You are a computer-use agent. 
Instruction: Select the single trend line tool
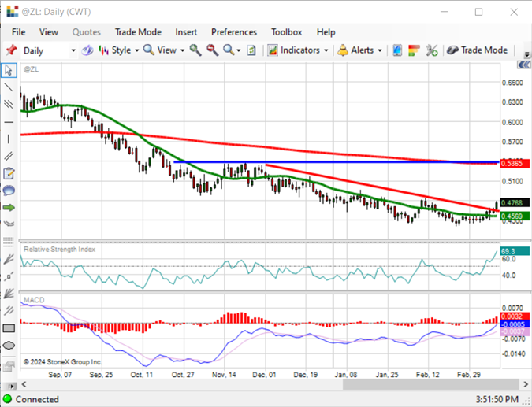[x=9, y=87]
